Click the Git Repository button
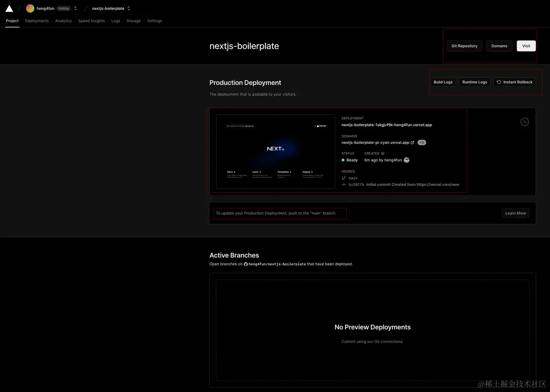The image size is (550, 392). (x=464, y=46)
